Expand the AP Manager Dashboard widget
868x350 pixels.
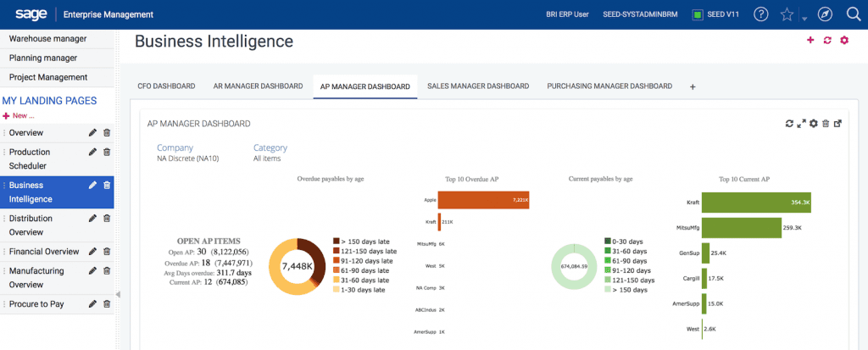click(x=801, y=124)
